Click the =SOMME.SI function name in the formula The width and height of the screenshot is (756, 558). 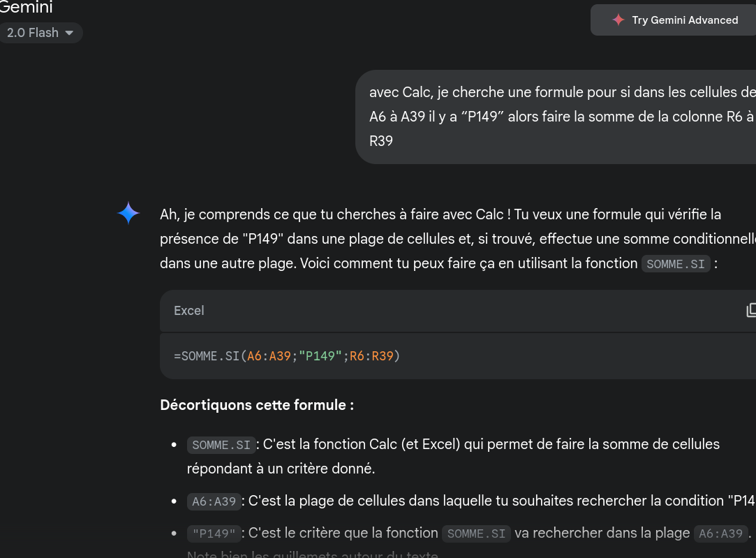coord(207,356)
